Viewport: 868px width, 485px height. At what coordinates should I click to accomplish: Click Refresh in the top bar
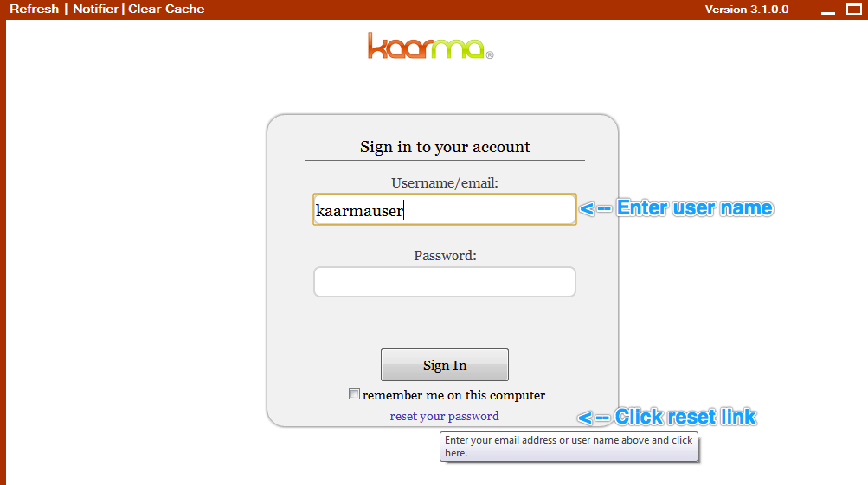point(34,9)
